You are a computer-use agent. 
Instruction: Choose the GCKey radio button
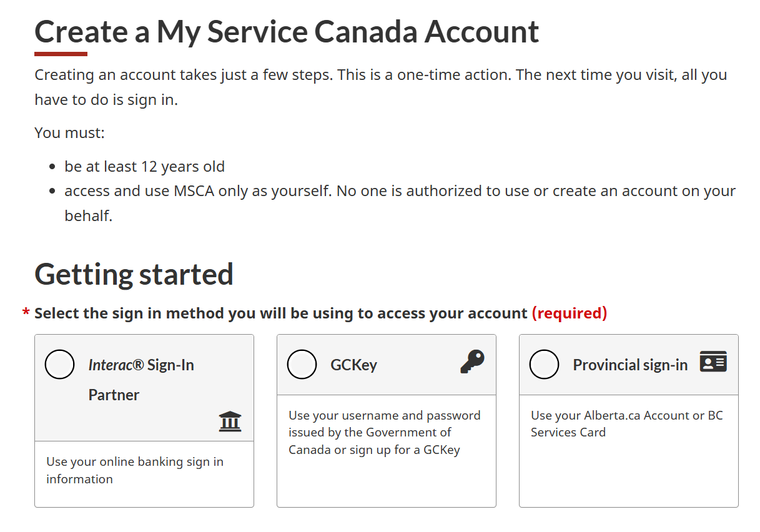(302, 365)
